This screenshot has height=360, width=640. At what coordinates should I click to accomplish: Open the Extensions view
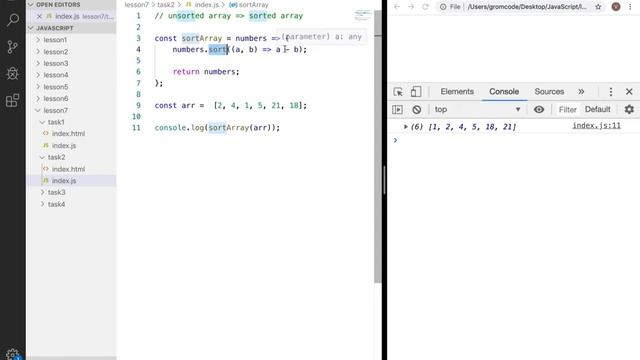(13, 100)
